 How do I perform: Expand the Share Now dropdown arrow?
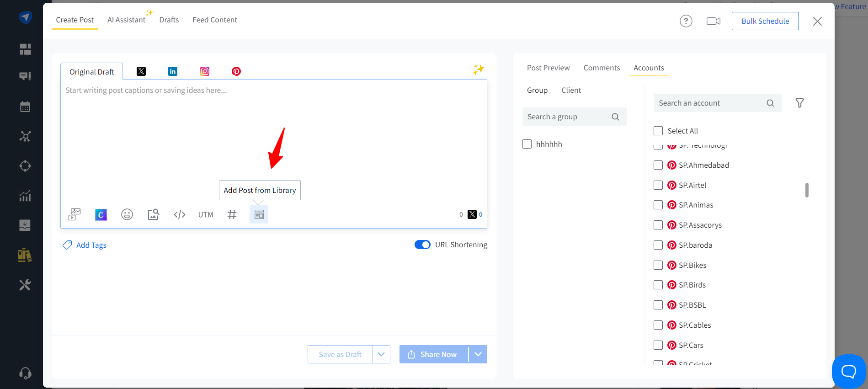(478, 354)
